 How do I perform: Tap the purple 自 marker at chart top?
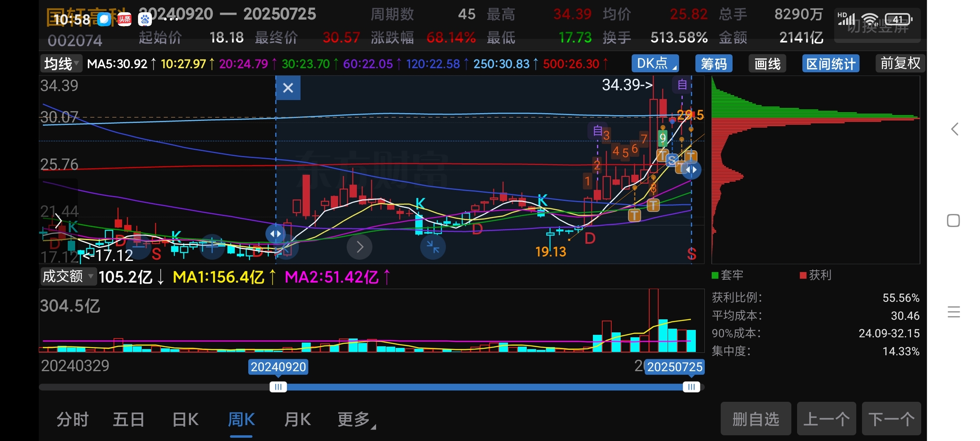682,85
